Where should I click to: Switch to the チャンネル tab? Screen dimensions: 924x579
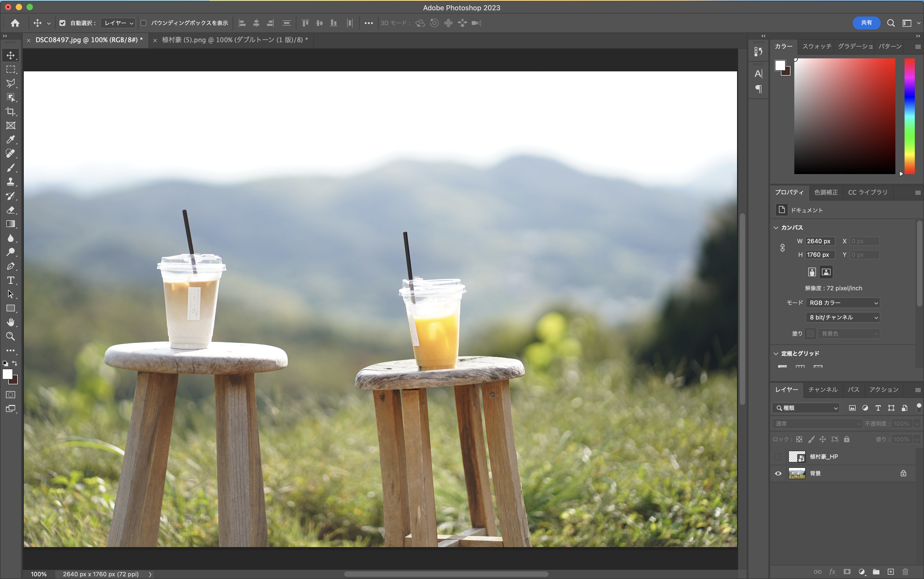(823, 390)
